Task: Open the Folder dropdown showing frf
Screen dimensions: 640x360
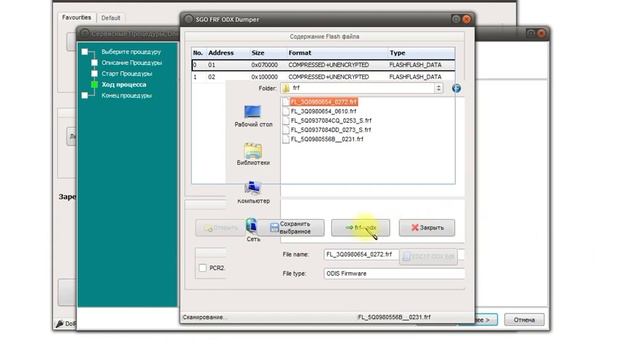Action: point(362,88)
